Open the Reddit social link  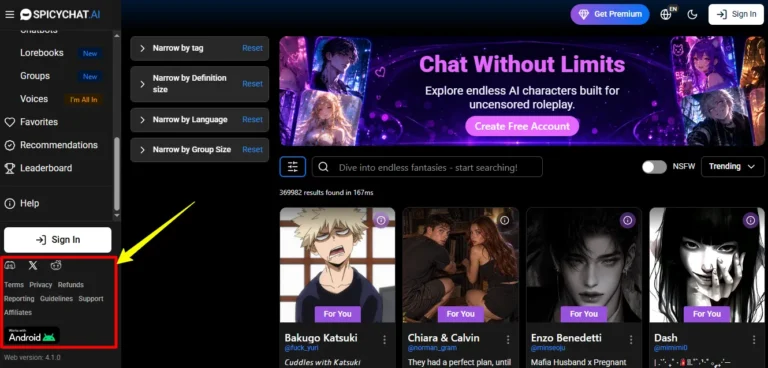[x=56, y=266]
